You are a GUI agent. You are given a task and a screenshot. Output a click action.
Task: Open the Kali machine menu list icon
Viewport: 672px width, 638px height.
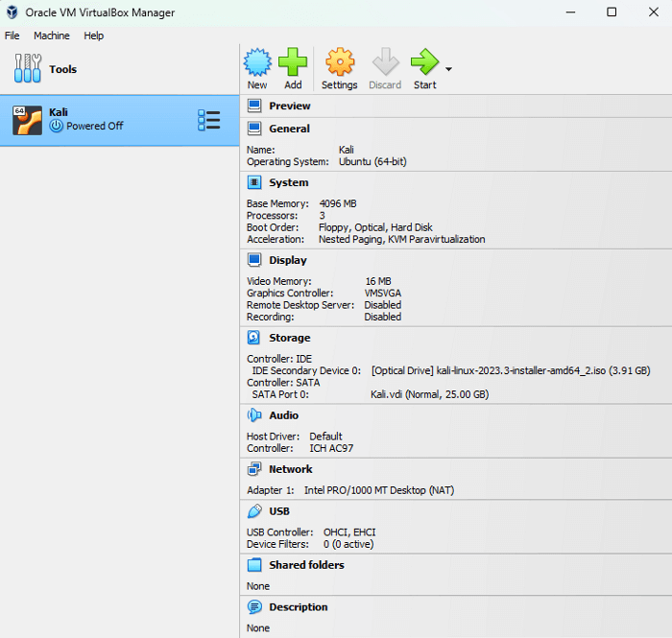(x=208, y=120)
